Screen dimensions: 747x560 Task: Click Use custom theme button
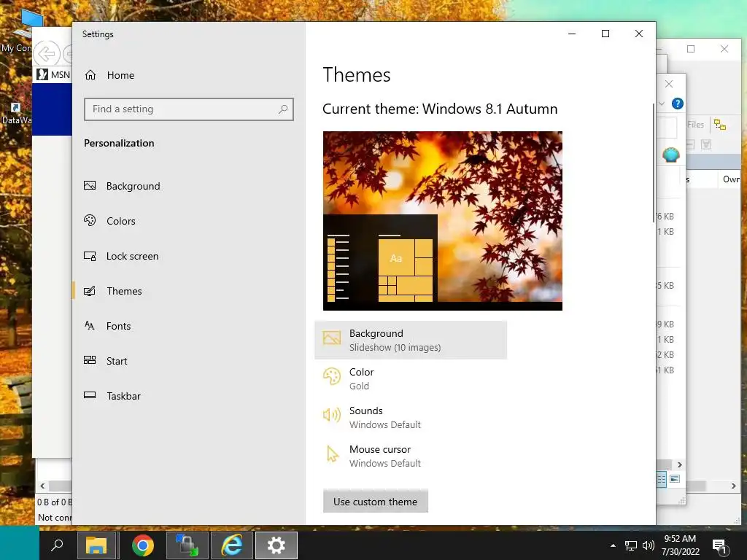[376, 502]
